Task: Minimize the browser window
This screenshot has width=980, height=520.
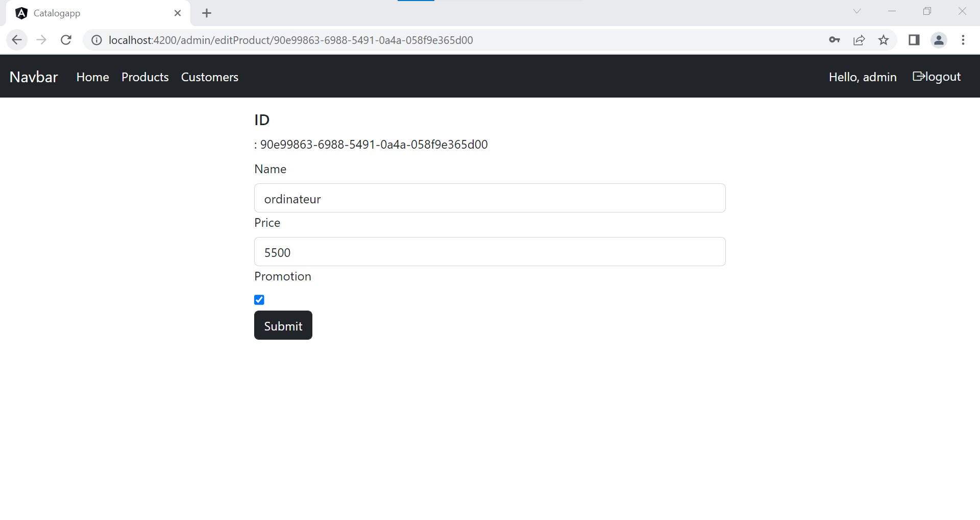Action: click(892, 11)
